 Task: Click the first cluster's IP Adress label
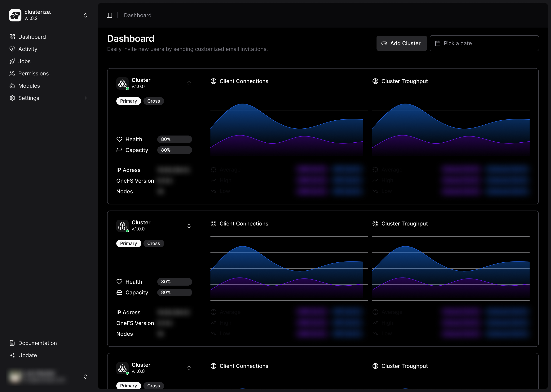point(128,170)
